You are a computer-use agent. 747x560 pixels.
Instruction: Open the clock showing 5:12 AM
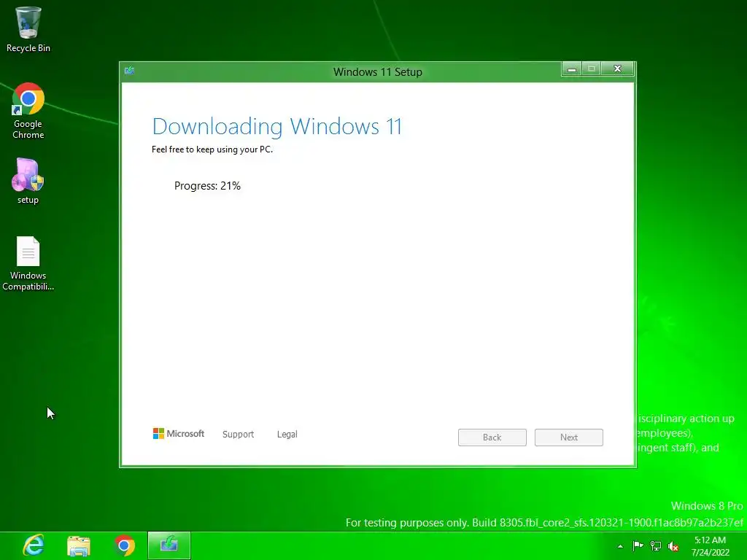pos(711,546)
